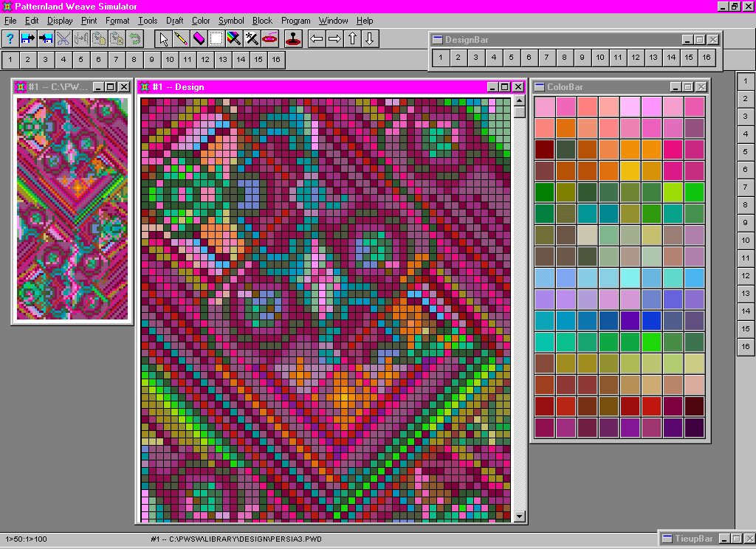Click the down arrow shift icon
Viewport: 756px width, 549px height.
(x=370, y=38)
